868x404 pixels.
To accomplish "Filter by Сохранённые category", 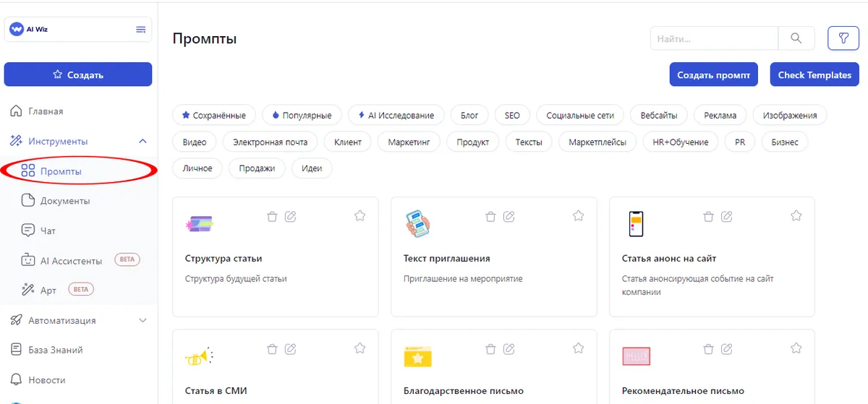I will (x=213, y=115).
